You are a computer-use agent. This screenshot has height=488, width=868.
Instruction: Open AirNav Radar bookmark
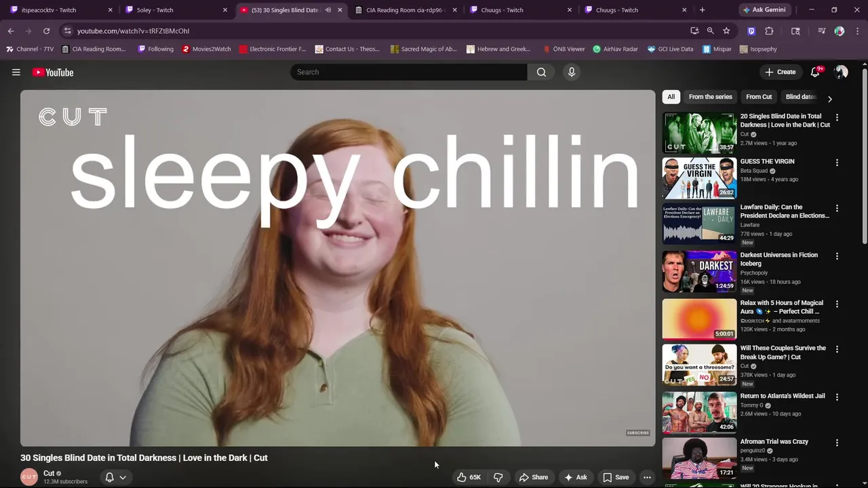coord(615,49)
